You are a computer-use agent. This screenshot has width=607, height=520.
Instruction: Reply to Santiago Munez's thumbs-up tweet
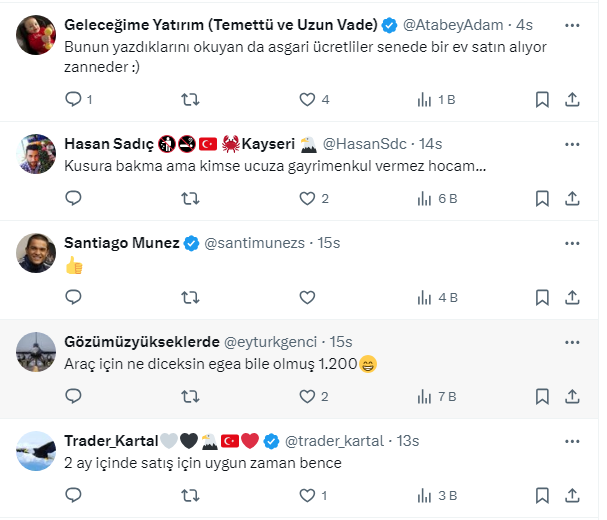tap(73, 297)
